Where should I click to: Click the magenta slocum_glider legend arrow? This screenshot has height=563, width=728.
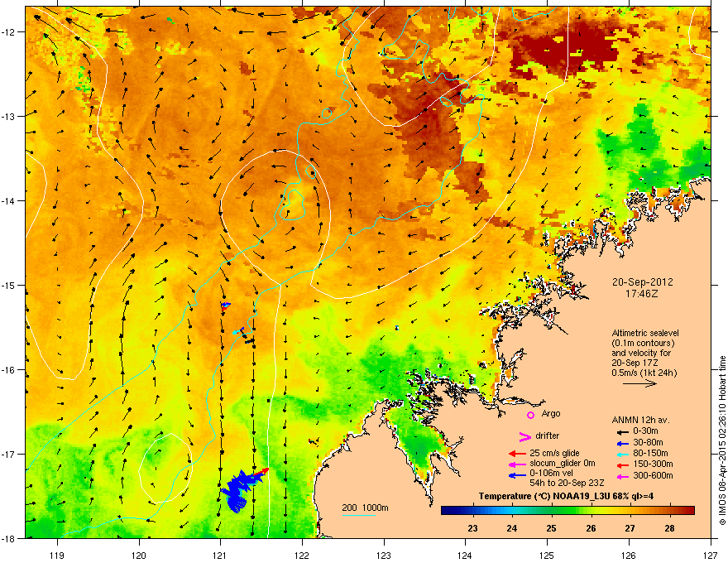coord(518,464)
